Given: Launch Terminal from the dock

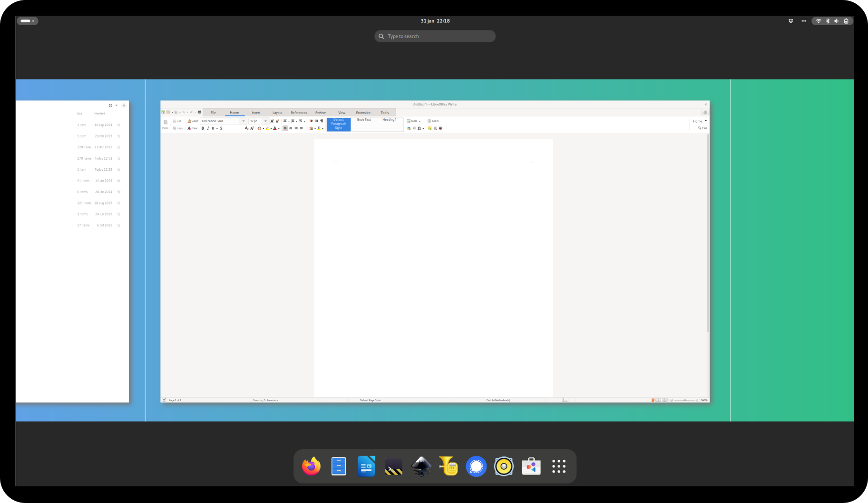Looking at the screenshot, I should pyautogui.click(x=394, y=466).
